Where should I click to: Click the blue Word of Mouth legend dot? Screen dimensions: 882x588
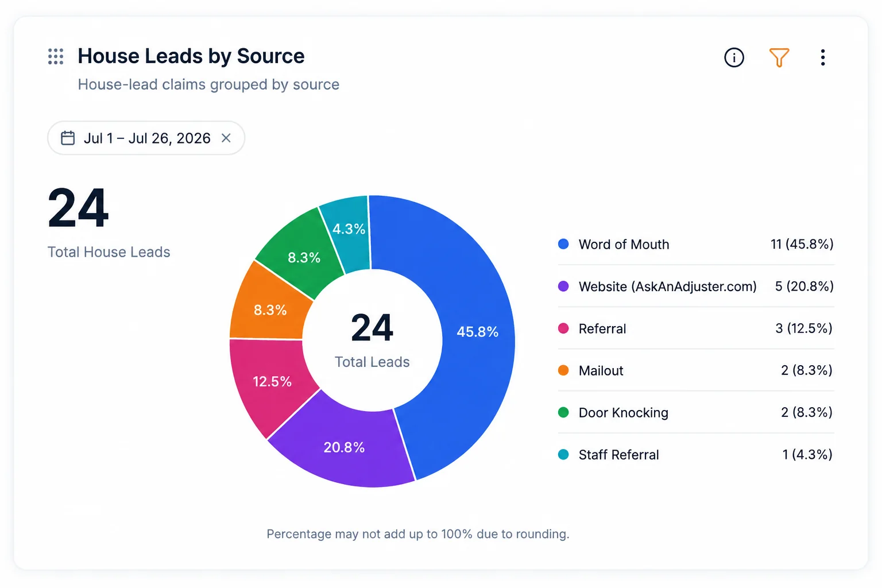pos(563,244)
